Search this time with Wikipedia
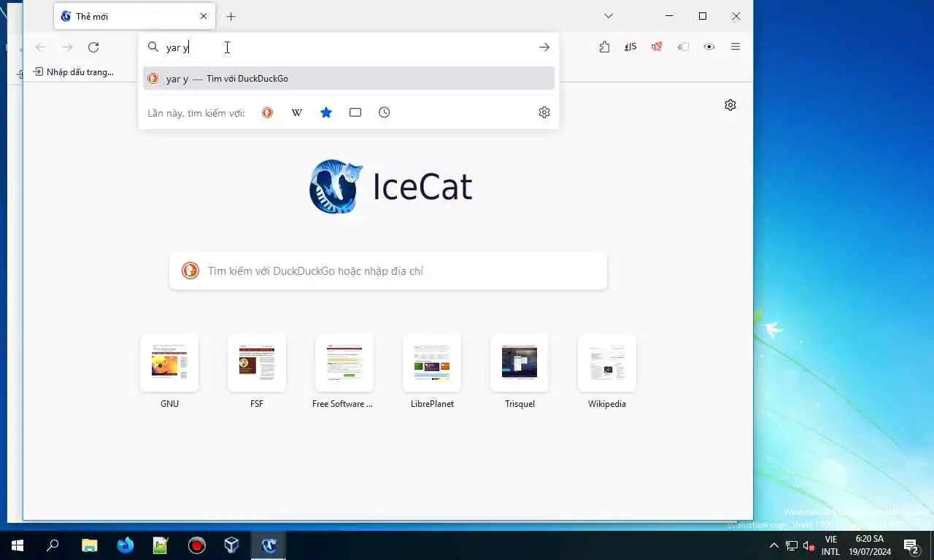The height and width of the screenshot is (560, 934). click(297, 112)
